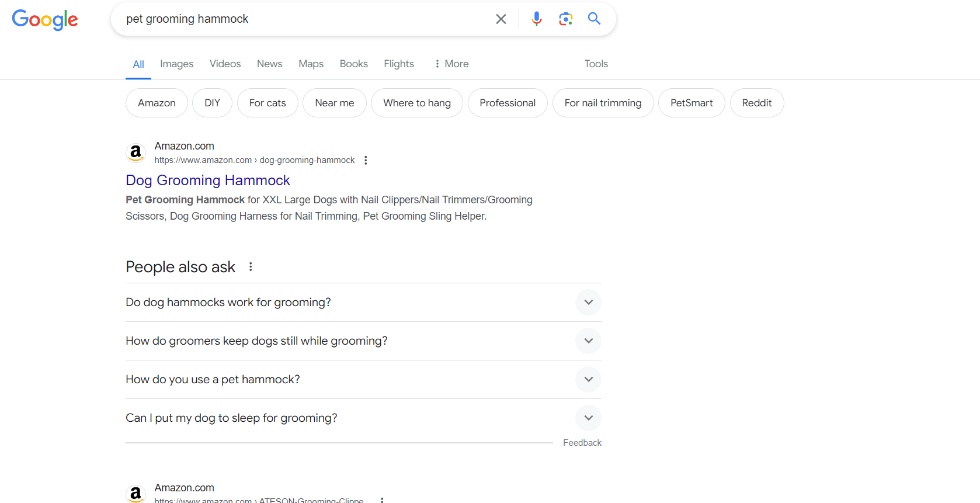Open the More search options menu
This screenshot has height=503, width=980.
point(451,64)
